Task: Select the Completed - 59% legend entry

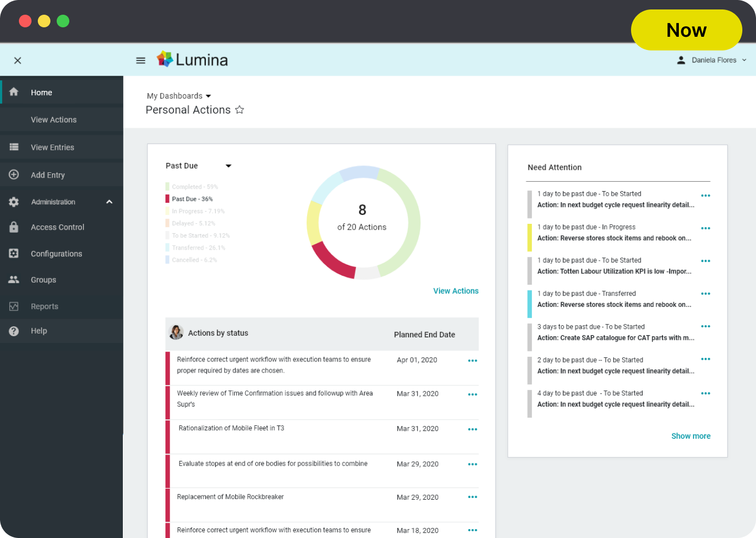Action: [192, 187]
